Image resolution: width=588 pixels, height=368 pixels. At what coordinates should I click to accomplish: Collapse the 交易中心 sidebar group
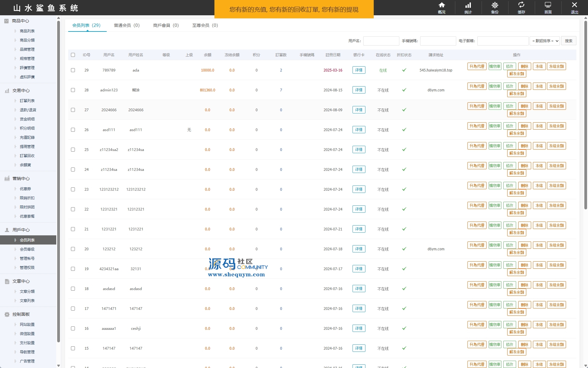[x=21, y=90]
